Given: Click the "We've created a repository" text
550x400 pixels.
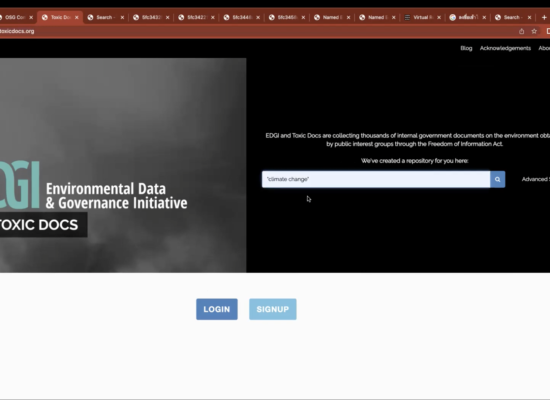Looking at the screenshot, I should [x=414, y=161].
